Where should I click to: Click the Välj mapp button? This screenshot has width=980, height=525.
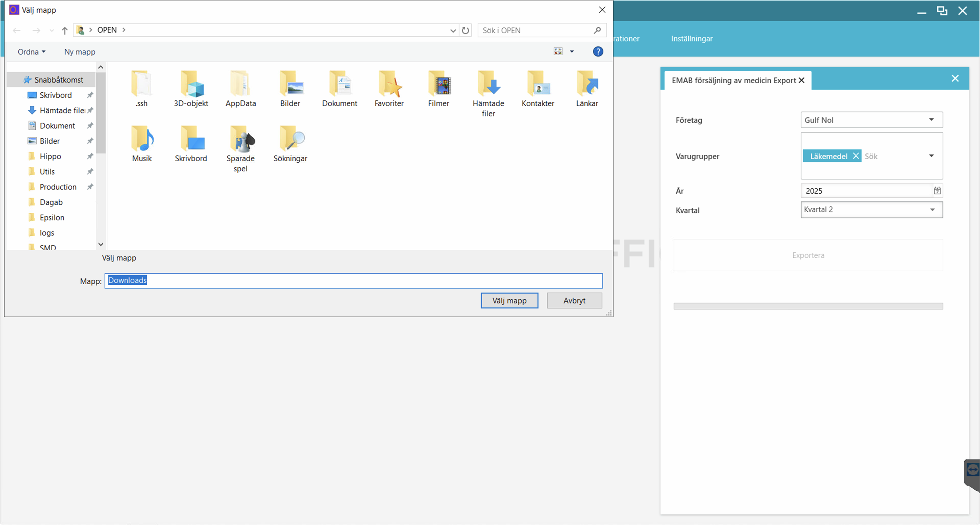pos(509,300)
